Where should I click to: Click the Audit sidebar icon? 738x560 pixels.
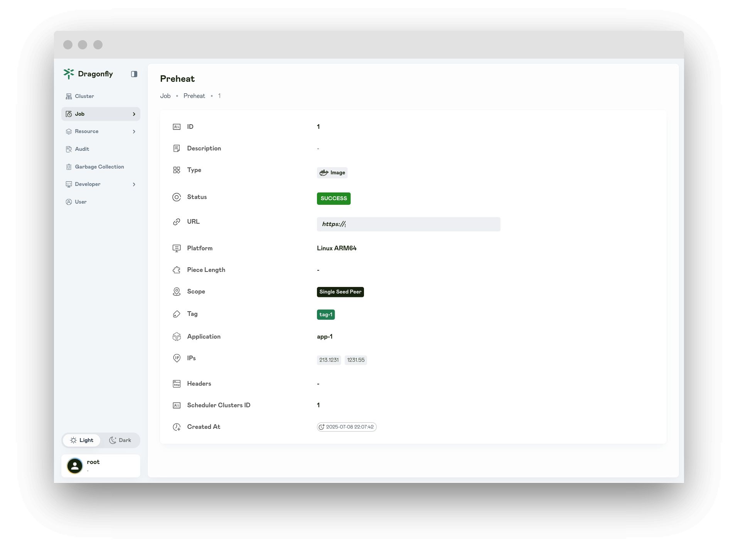click(69, 149)
